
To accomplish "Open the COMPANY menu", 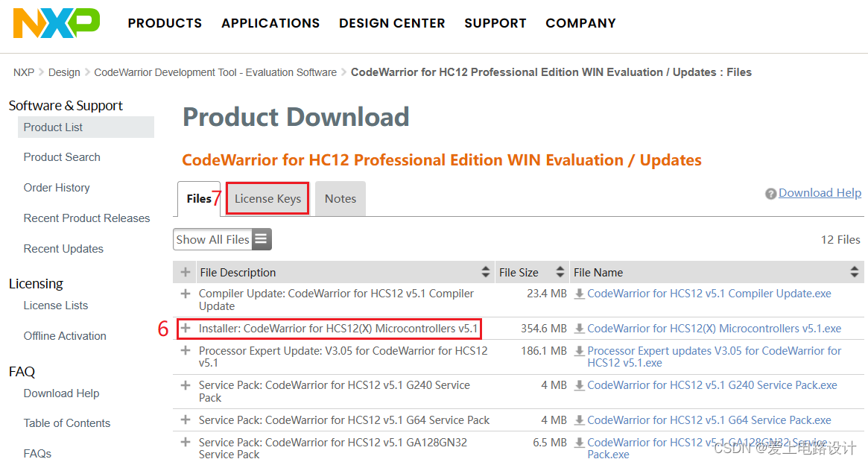I will click(580, 23).
